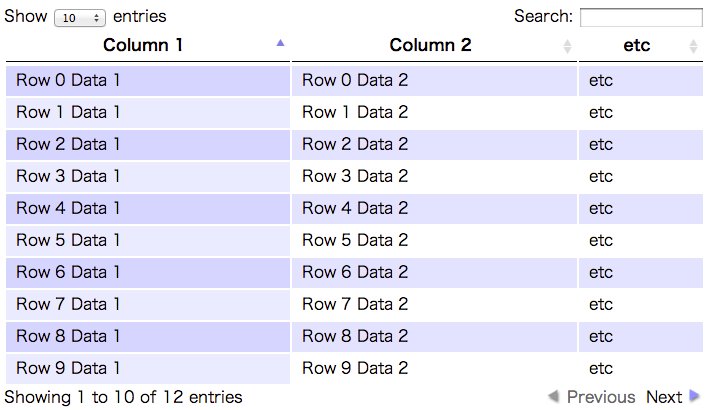The image size is (706, 410).
Task: Click the Row 2 Data 2 cell
Action: (x=355, y=144)
